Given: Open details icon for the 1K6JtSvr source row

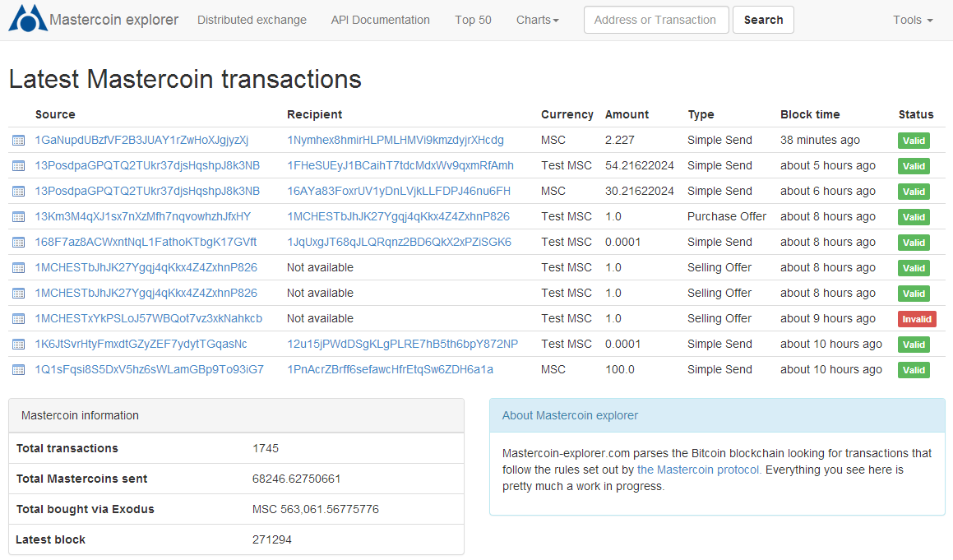Looking at the screenshot, I should tap(19, 345).
